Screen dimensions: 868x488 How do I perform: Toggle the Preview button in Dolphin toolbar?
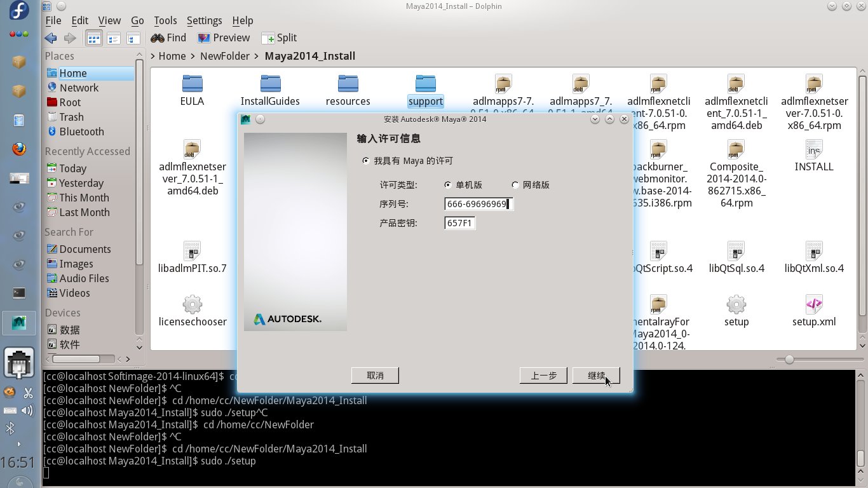point(224,38)
